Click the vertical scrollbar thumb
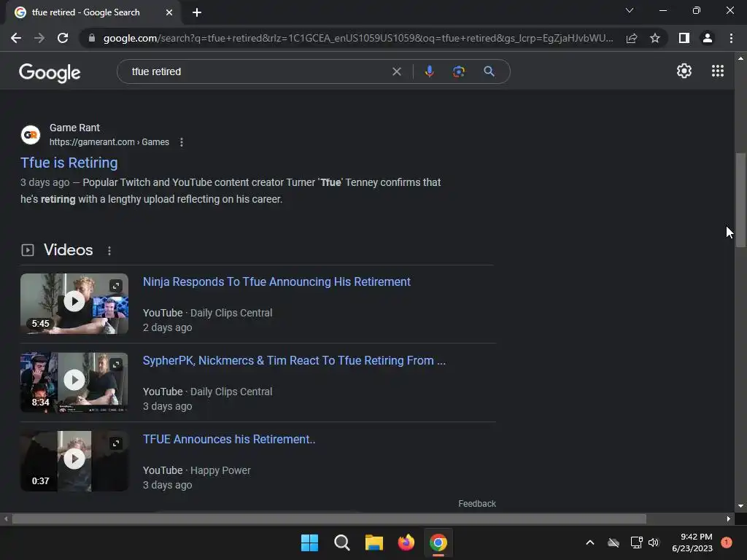The height and width of the screenshot is (560, 747). [x=740, y=200]
